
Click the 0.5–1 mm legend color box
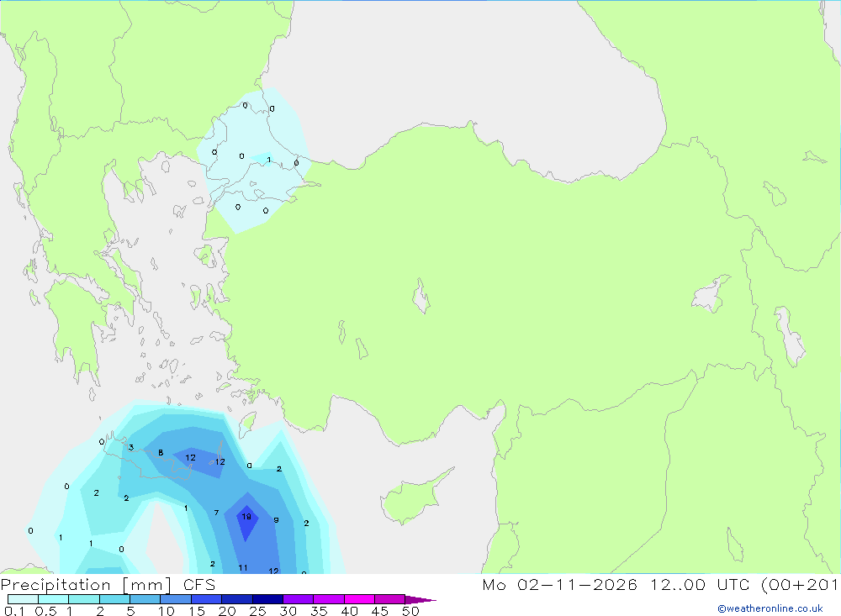click(x=53, y=599)
